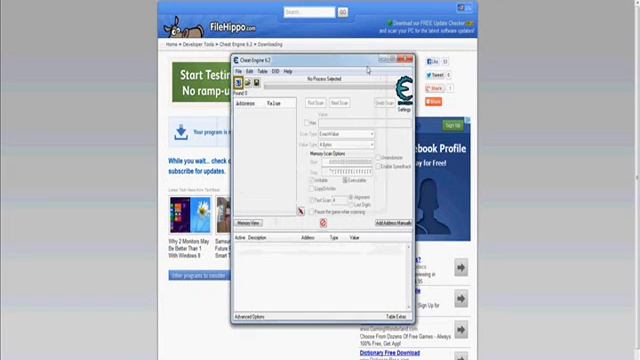This screenshot has height=360, width=640.
Task: Click the arrow button beside the free games ad
Action: 461,330
